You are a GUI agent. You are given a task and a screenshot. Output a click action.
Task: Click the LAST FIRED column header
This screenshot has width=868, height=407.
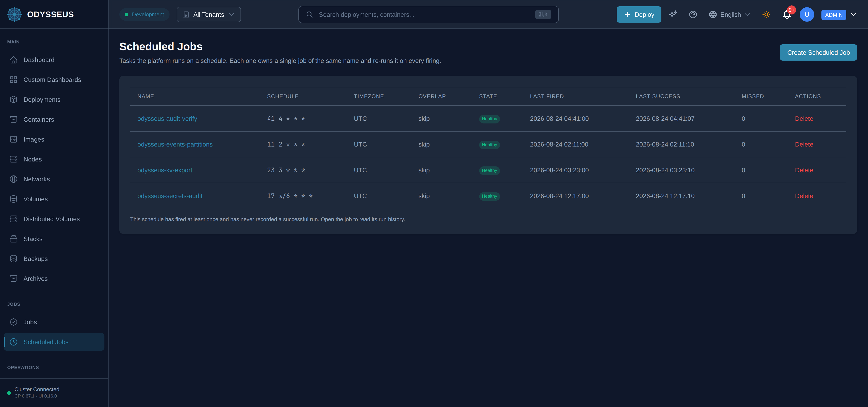pos(547,96)
